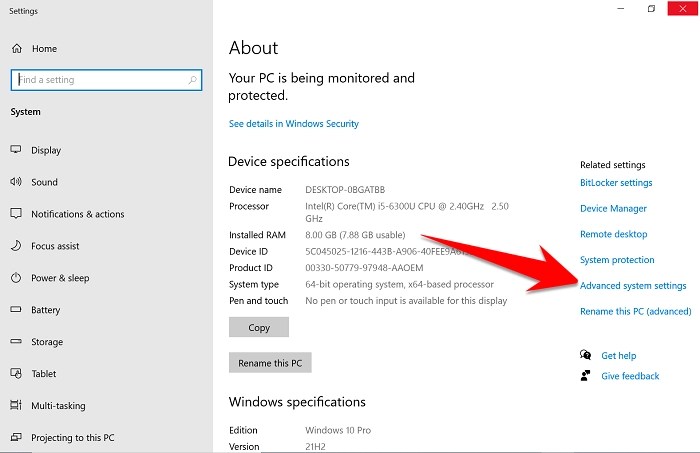
Task: Click the Related settings heading
Action: [612, 165]
